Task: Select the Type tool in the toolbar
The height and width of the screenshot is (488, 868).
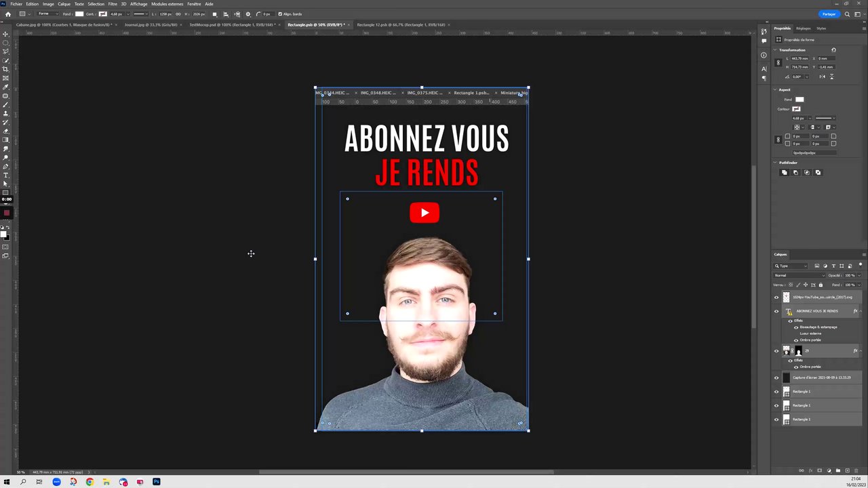Action: tap(6, 175)
